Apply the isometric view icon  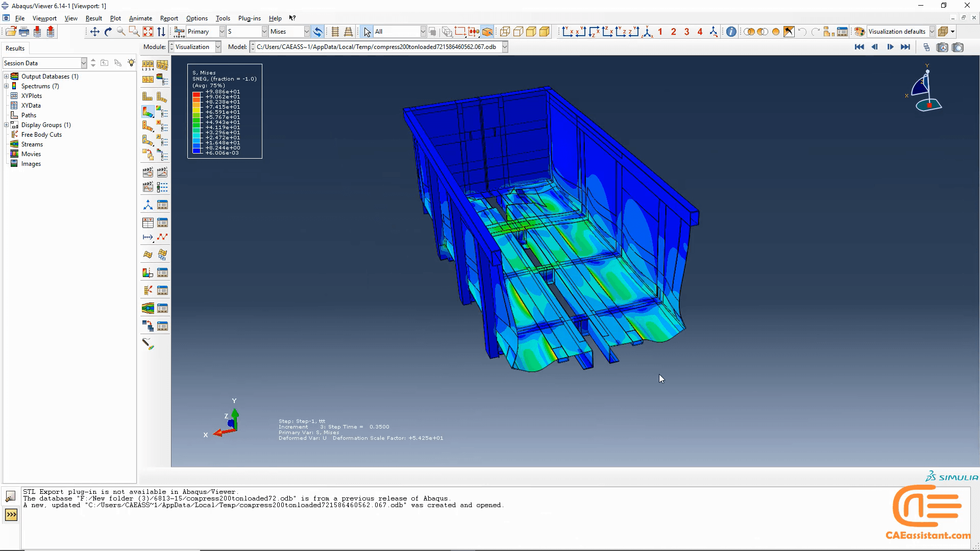[x=647, y=32]
